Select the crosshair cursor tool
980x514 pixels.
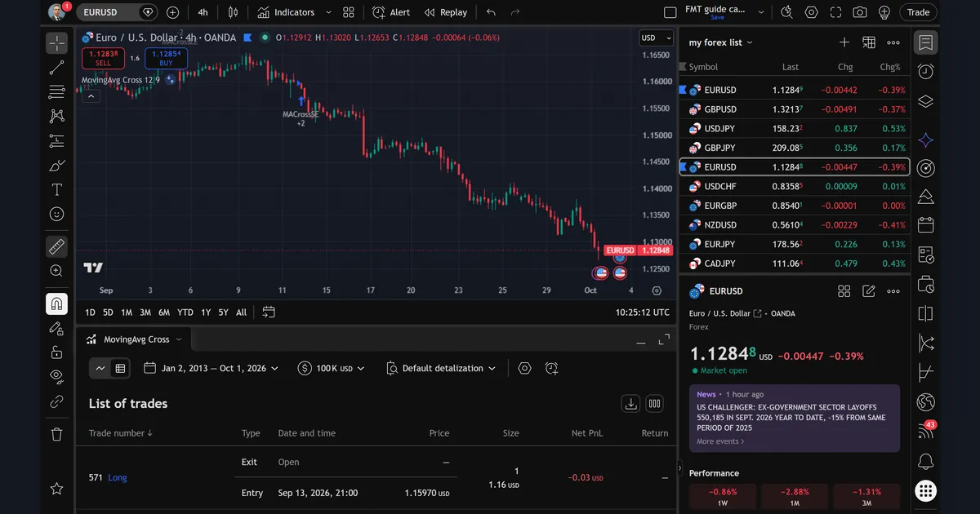56,42
